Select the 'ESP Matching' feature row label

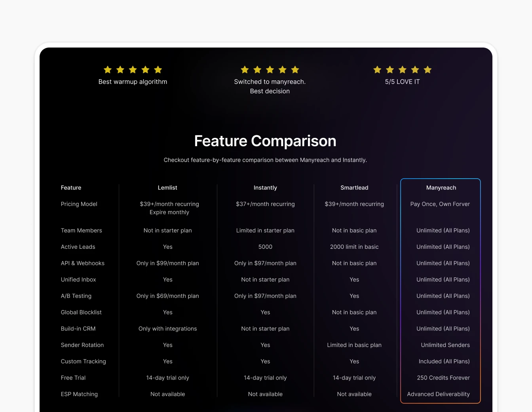pyautogui.click(x=79, y=394)
